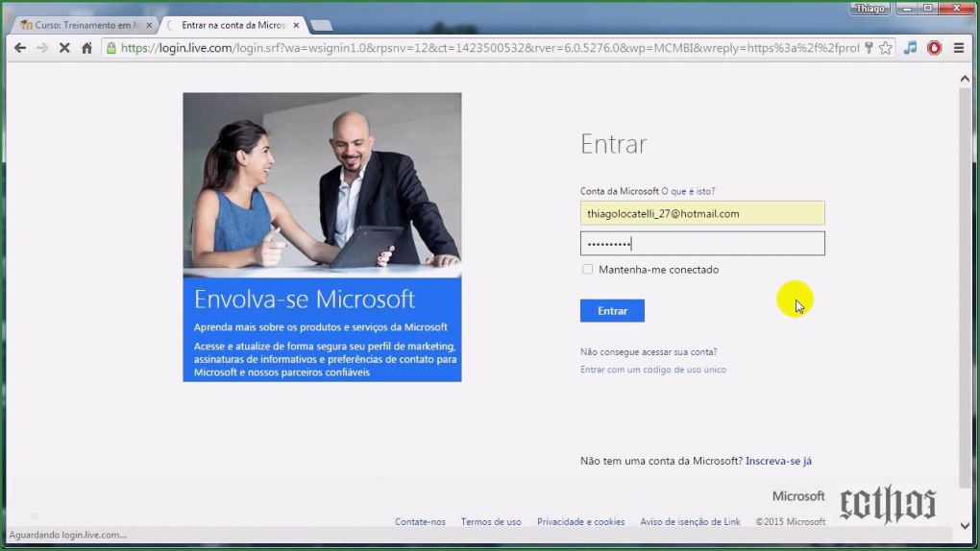980x551 pixels.
Task: Click the O que é isto? link
Action: click(688, 191)
